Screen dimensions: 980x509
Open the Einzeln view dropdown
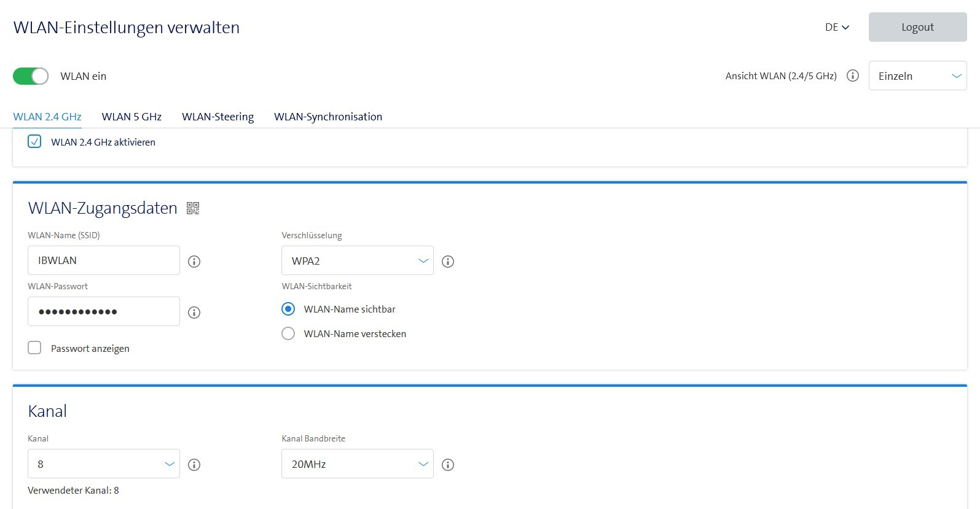917,76
